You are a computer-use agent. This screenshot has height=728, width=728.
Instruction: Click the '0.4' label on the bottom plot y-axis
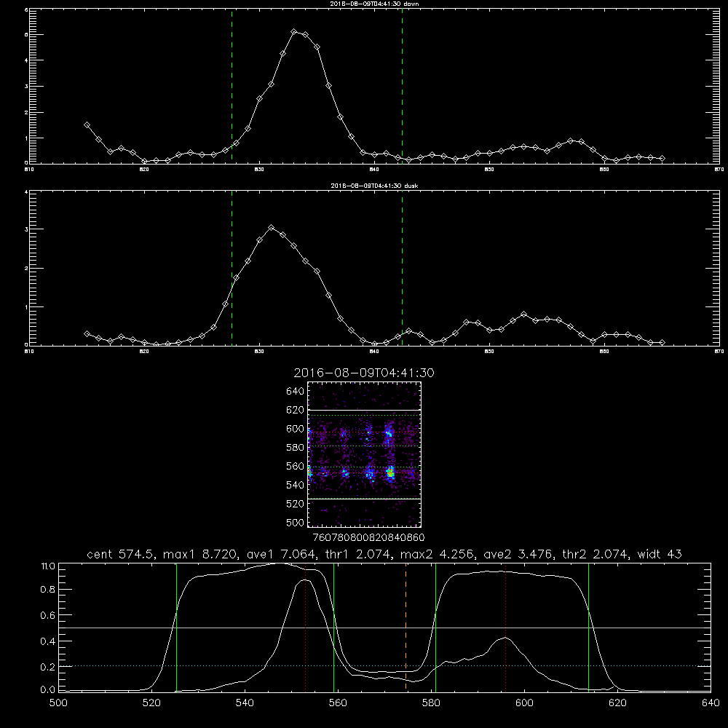point(48,641)
